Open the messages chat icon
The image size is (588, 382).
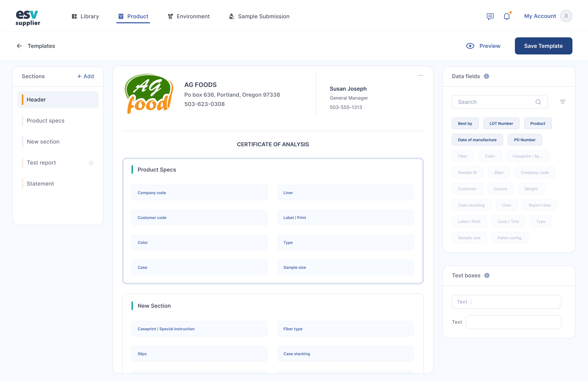(490, 16)
